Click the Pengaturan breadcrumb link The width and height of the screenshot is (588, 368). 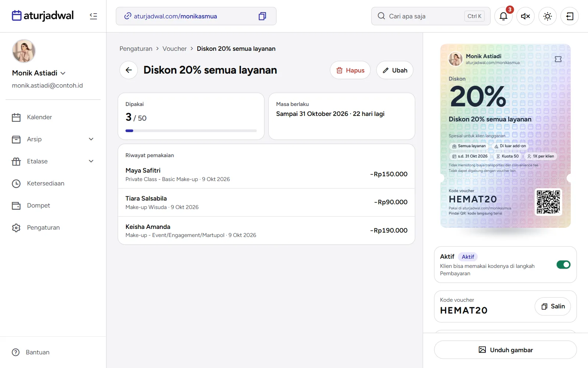coord(136,49)
